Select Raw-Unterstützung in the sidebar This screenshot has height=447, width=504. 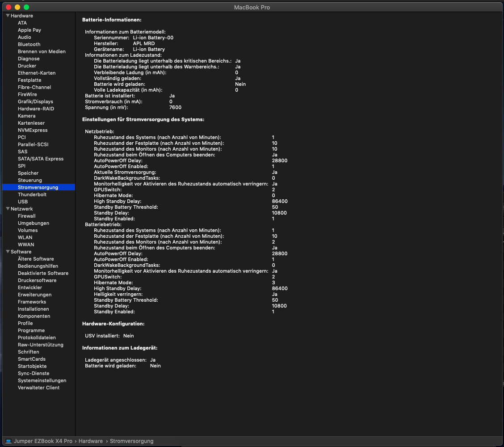(x=41, y=345)
